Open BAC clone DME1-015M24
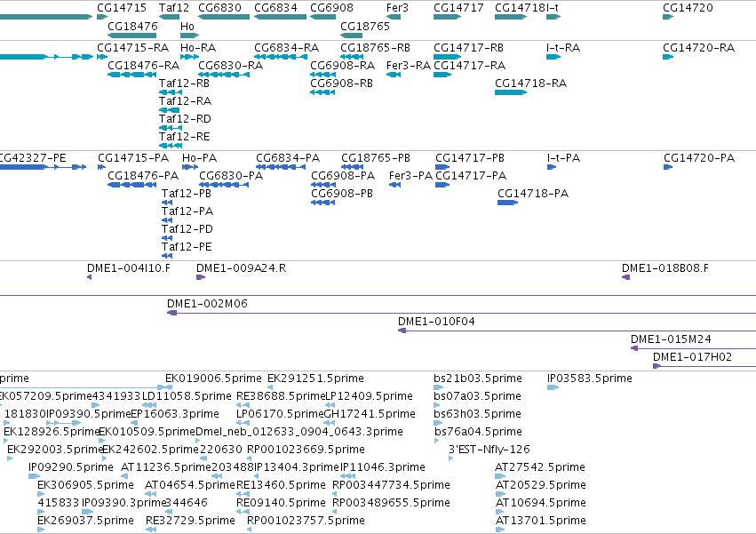 (671, 339)
